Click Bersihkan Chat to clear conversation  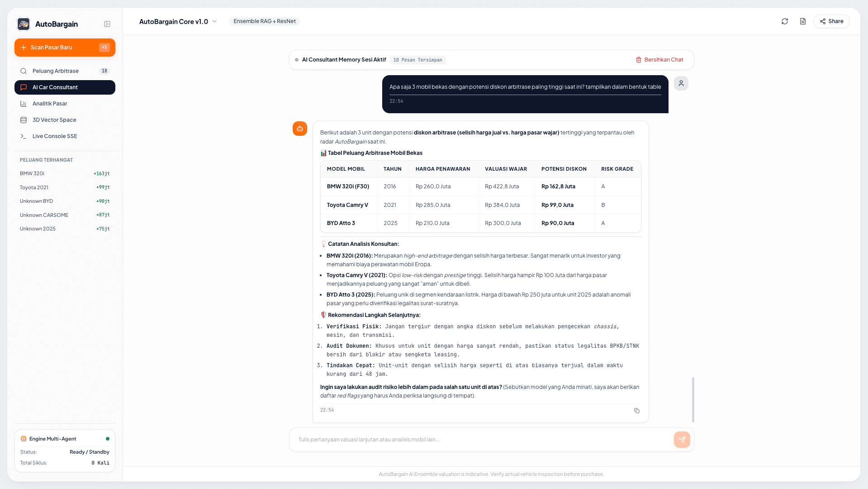tap(659, 60)
